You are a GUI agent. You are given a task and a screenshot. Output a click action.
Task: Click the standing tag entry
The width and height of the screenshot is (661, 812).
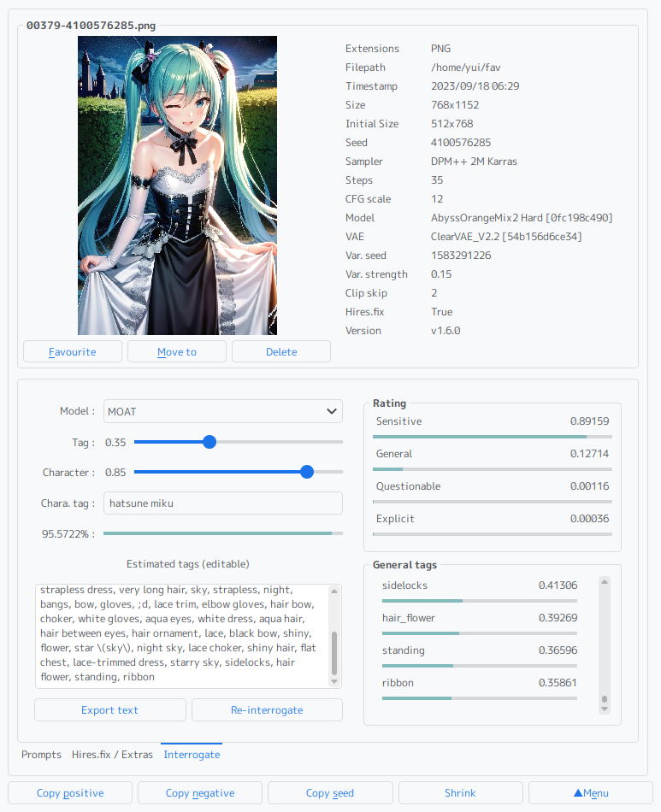479,655
